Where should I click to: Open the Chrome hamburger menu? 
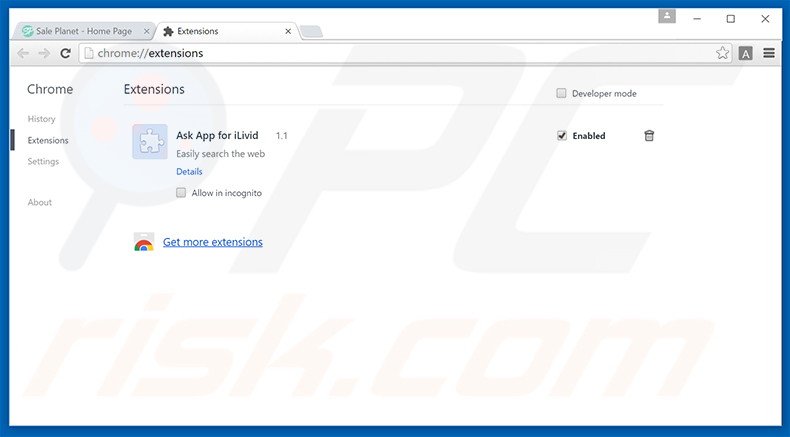[x=769, y=53]
